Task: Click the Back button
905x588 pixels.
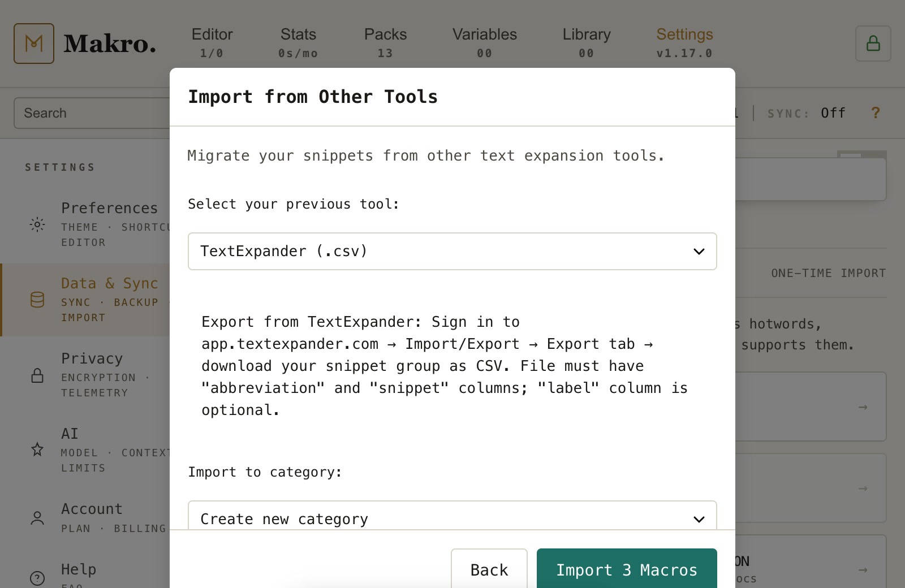Action: pyautogui.click(x=489, y=569)
